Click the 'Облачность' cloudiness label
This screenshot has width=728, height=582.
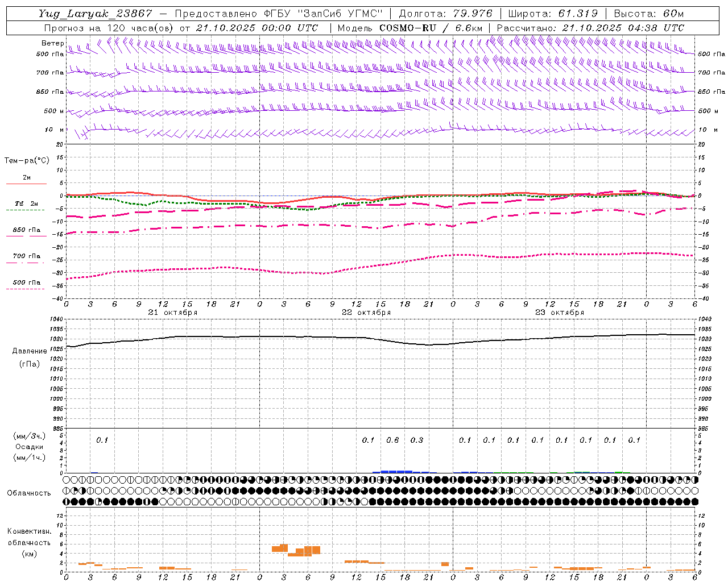tap(29, 493)
